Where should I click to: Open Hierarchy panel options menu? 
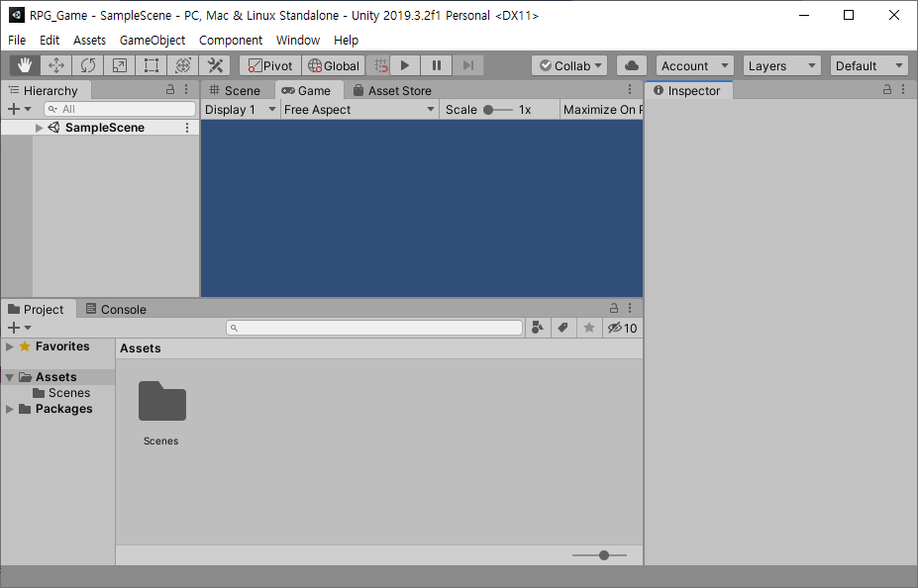(x=186, y=89)
